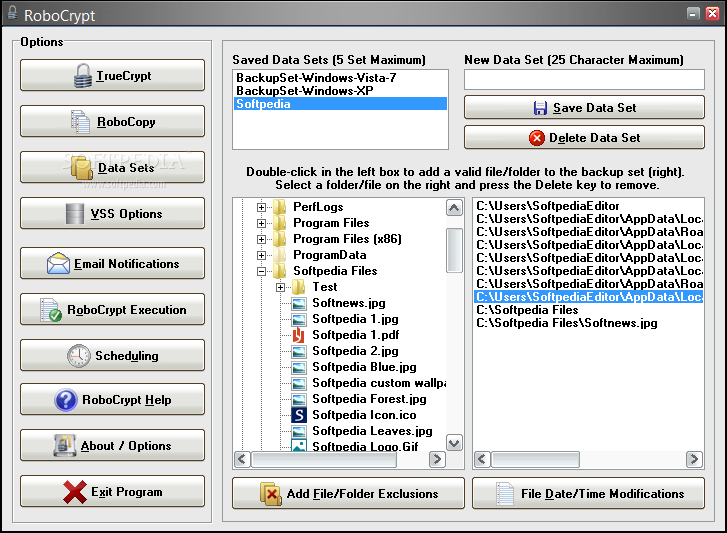Viewport: 727px width, 533px height.
Task: Collapse the Softpedia Files tree node
Action: (261, 271)
